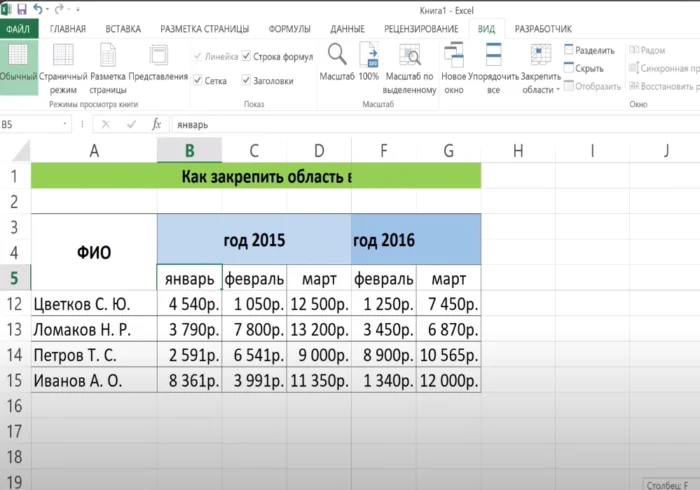Open Страничный режим page break view

pos(63,62)
